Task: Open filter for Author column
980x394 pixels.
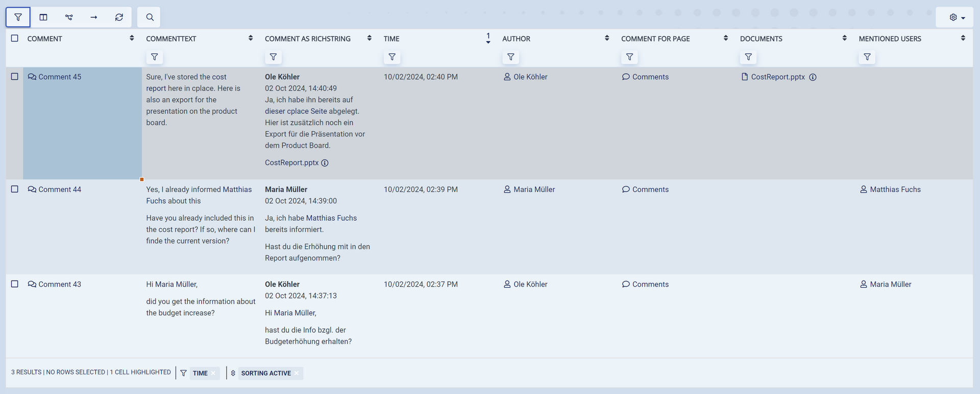Action: coord(510,57)
